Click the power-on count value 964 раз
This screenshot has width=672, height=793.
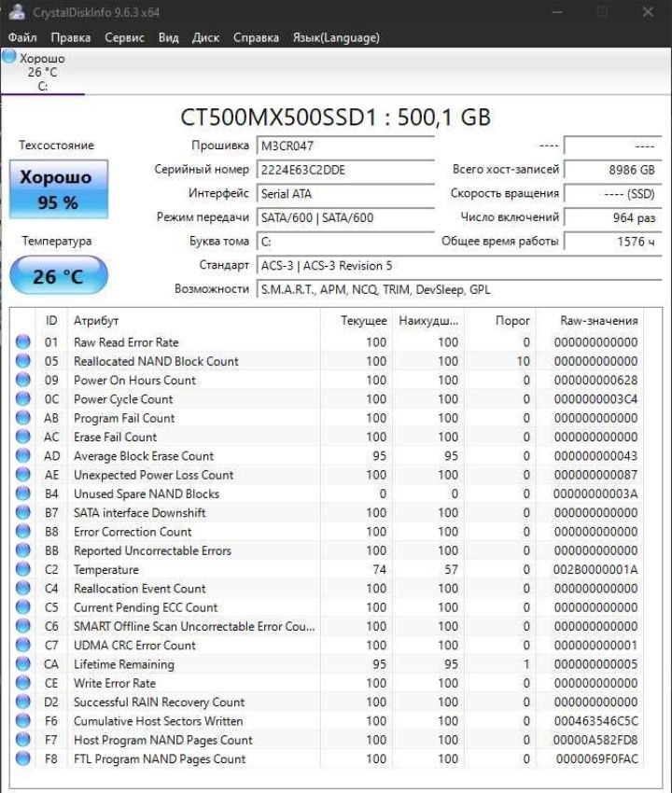613,217
